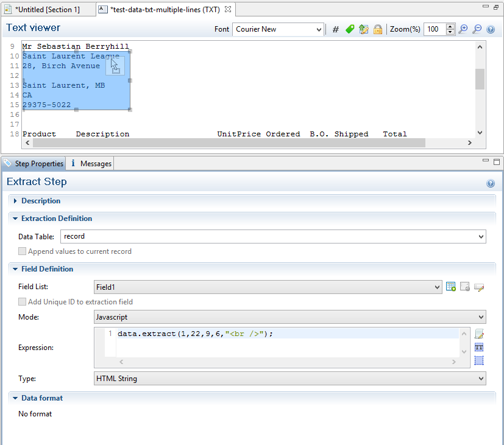Open help in the Text viewer toolbar

pos(491,29)
